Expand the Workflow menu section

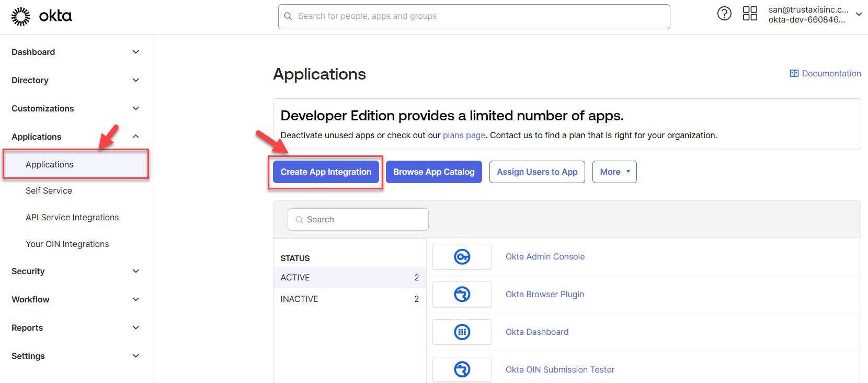tap(136, 299)
